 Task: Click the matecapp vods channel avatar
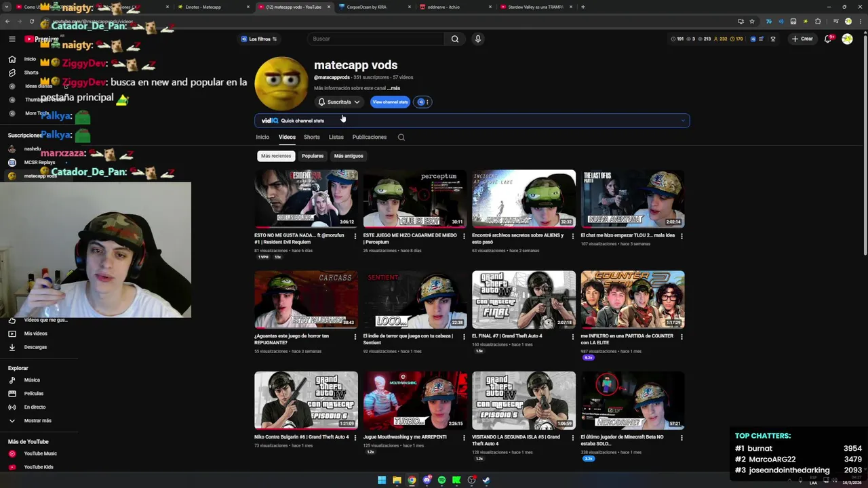coord(281,83)
